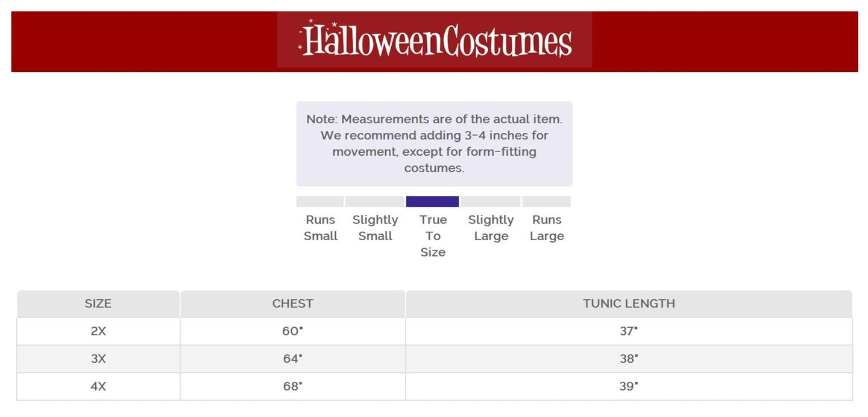The width and height of the screenshot is (868, 417).
Task: Click the TUNIC LENGTH column header
Action: pos(629,304)
